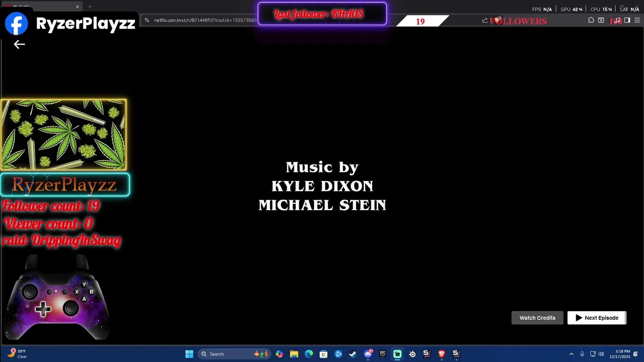Click the 'raid: DrippingInSwag' overlay text

coord(61,240)
